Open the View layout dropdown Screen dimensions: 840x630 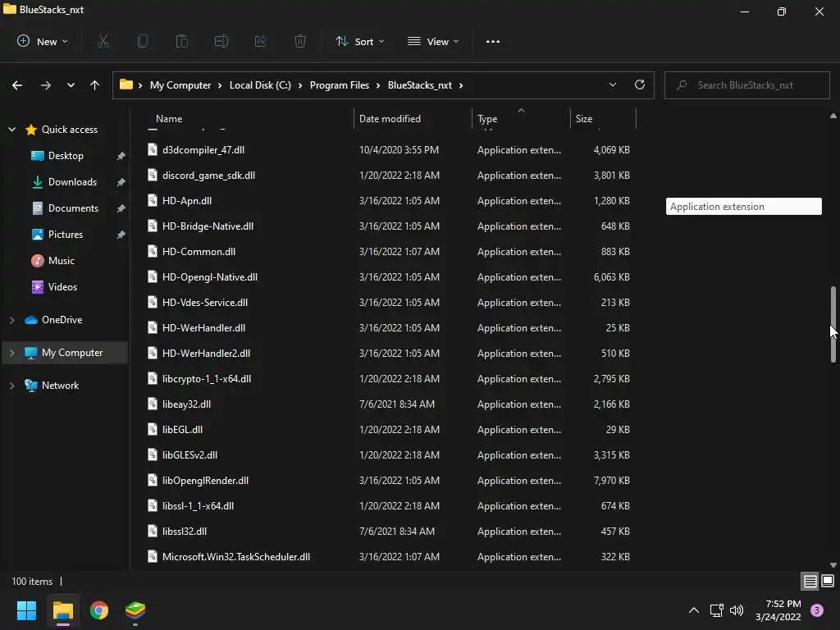pyautogui.click(x=433, y=41)
